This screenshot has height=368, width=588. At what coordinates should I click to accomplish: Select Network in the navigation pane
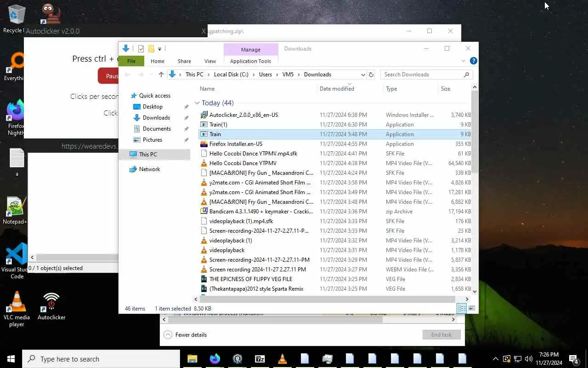[149, 169]
